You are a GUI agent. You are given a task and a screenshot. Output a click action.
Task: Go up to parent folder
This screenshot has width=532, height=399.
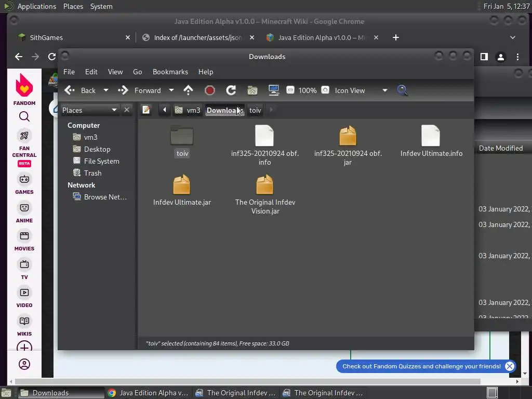tap(188, 90)
